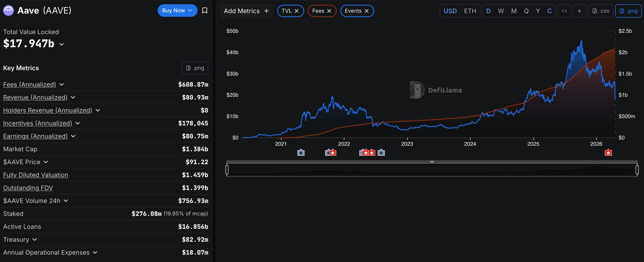This screenshot has height=262, width=644.
Task: Click the Total Value Locked $17.947b figure
Action: point(29,44)
